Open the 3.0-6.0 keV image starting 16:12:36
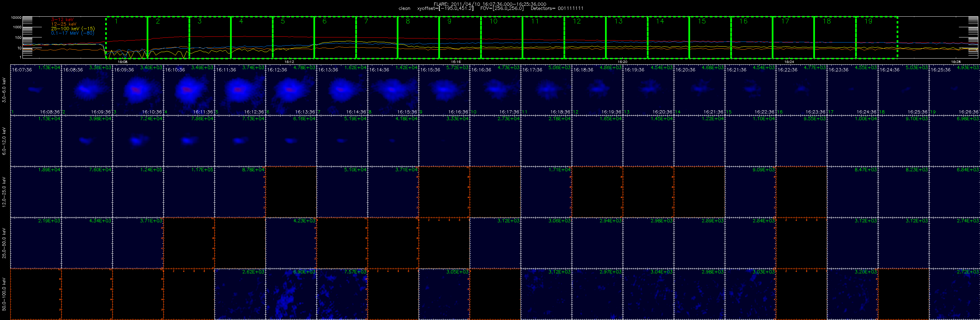 coord(291,90)
